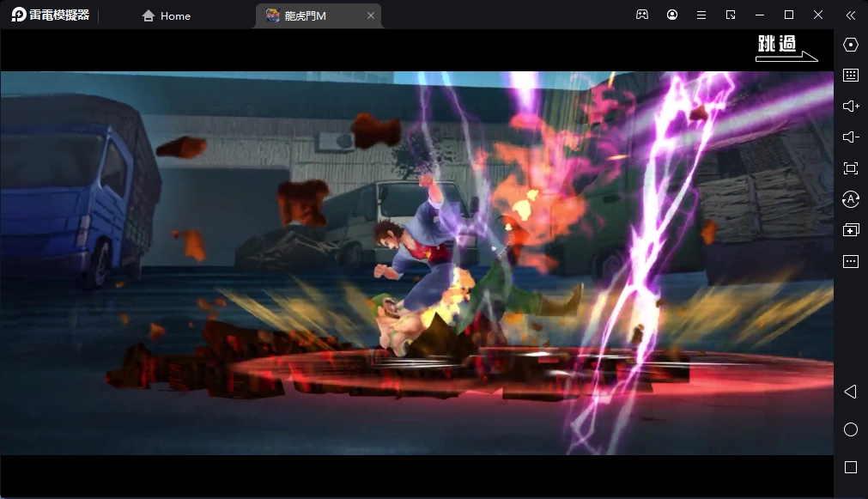Switch to the 龍虎門M game tab
The width and height of the screenshot is (868, 499).
319,16
